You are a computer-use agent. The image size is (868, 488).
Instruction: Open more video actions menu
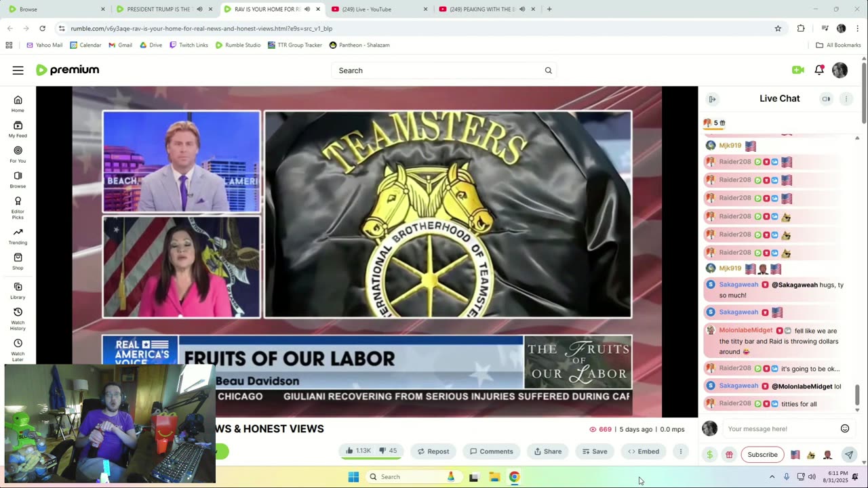(680, 451)
